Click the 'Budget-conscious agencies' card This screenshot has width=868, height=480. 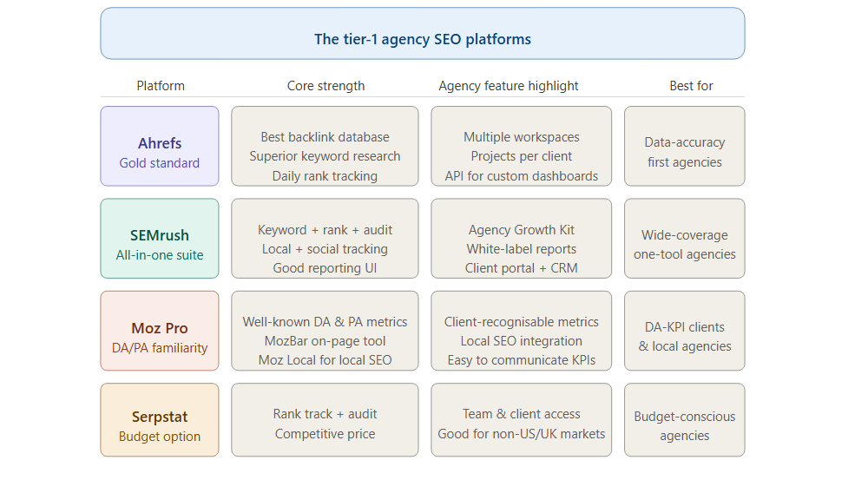pyautogui.click(x=685, y=420)
